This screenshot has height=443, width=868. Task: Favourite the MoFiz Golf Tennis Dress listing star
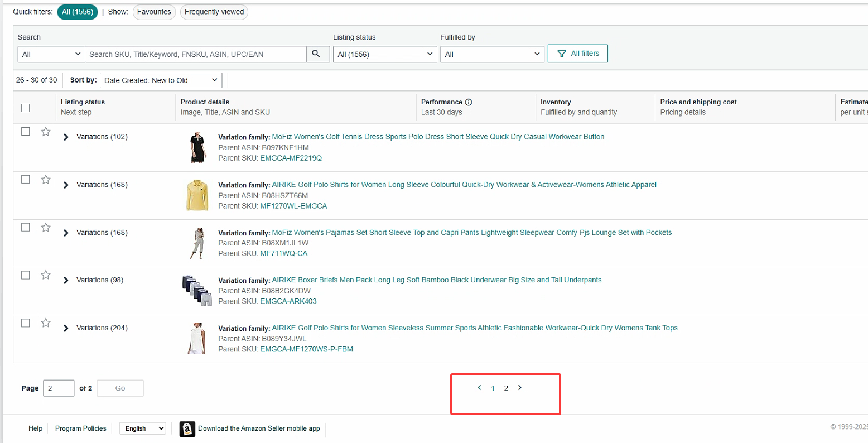46,132
